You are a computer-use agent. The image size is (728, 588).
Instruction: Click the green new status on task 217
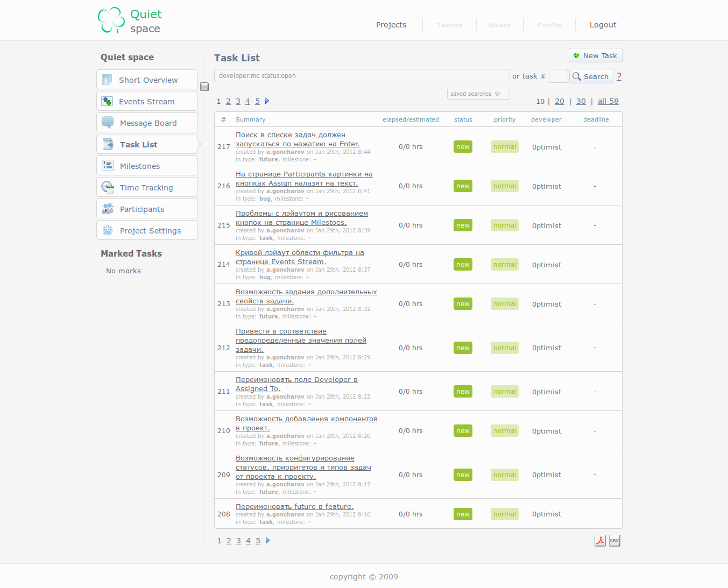463,147
